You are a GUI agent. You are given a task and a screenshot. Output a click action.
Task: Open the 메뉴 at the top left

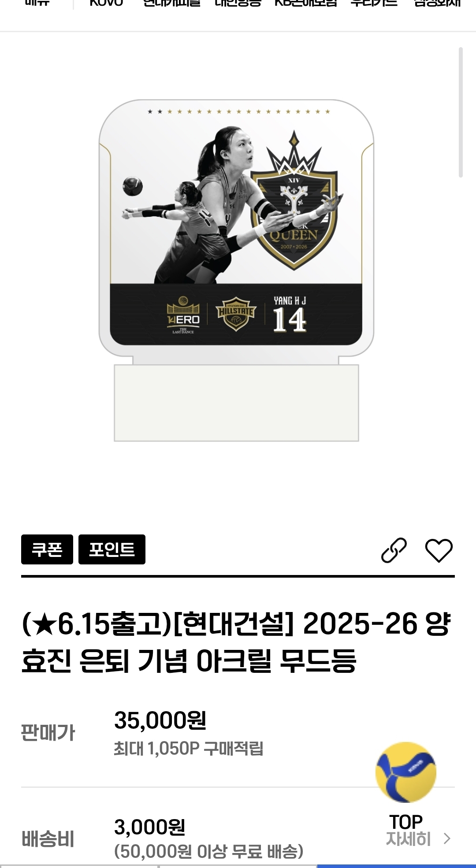click(x=37, y=4)
